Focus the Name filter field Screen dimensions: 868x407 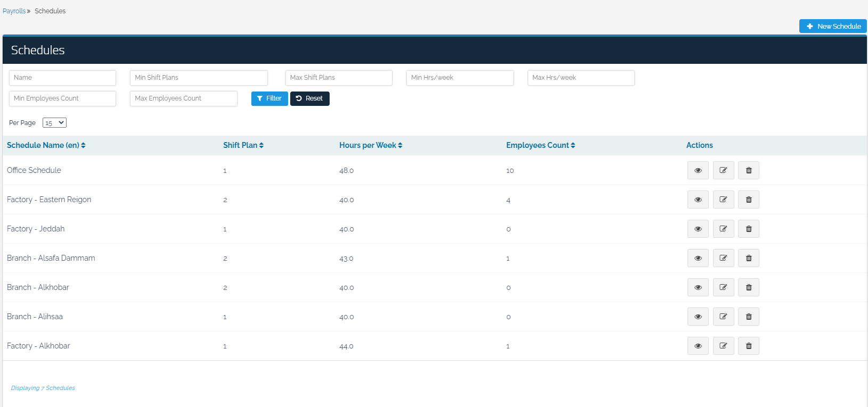pos(62,78)
